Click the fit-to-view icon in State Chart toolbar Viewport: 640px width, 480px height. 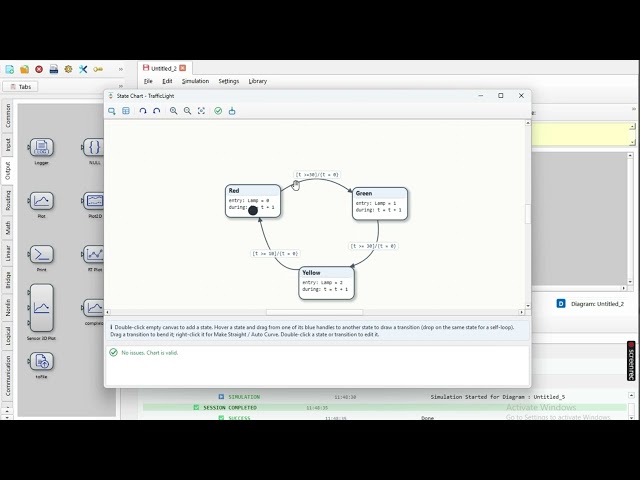(201, 111)
